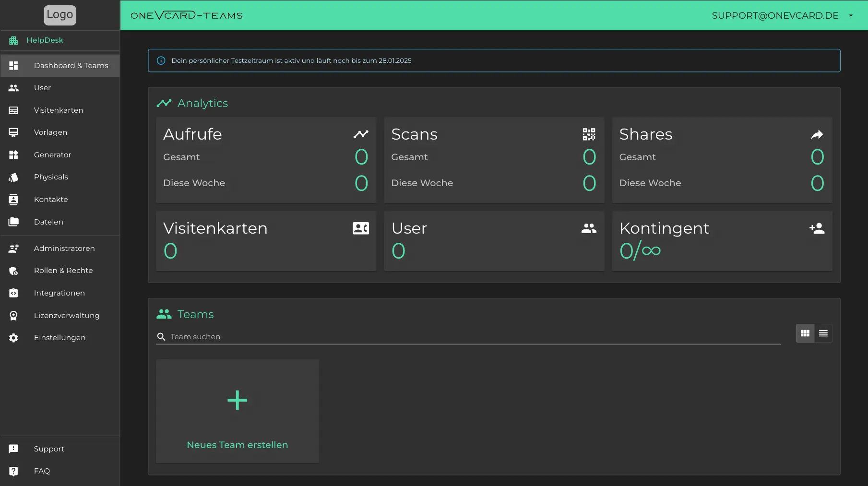
Task: Click the Support chat icon
Action: pos(13,449)
